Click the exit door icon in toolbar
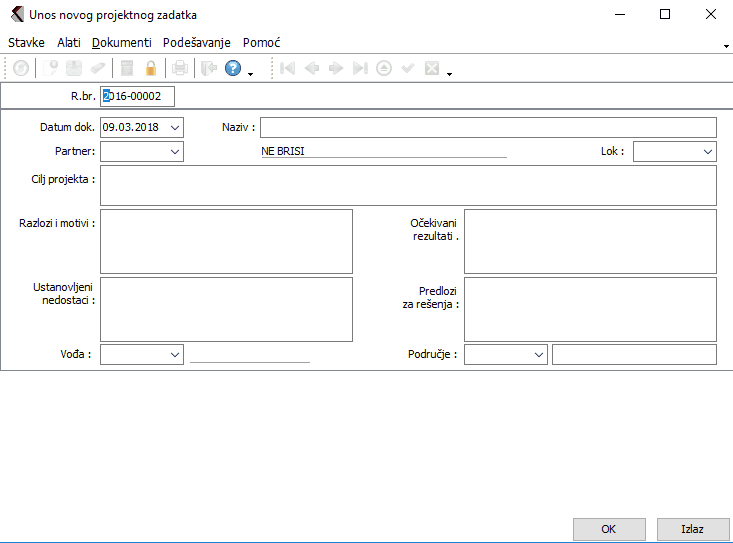The height and width of the screenshot is (543, 733). [x=208, y=69]
